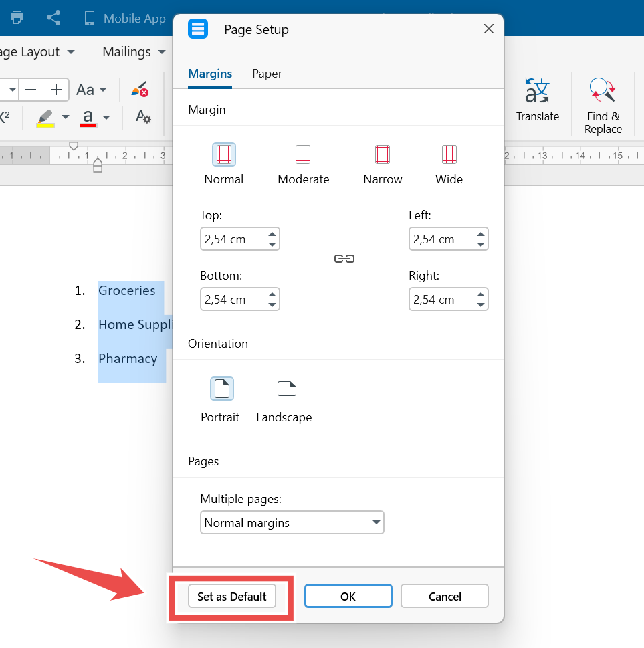
Task: Apply the yellow highlight color
Action: point(45,118)
